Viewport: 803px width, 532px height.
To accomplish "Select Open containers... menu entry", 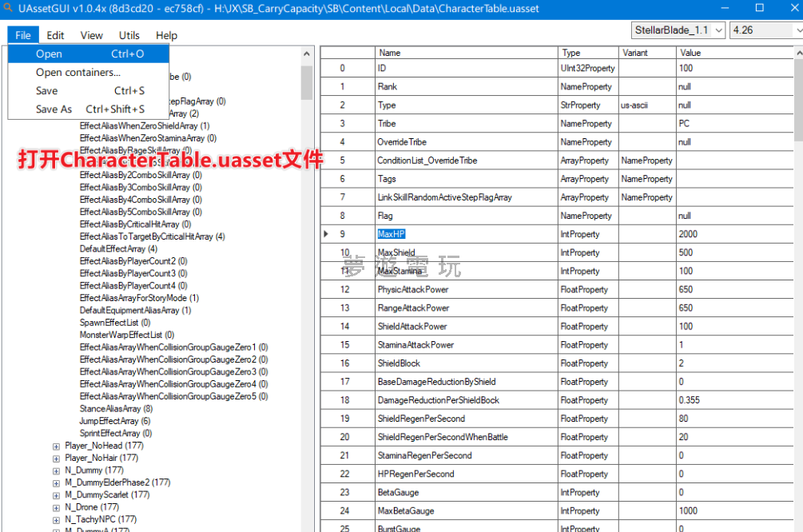I will [x=78, y=72].
